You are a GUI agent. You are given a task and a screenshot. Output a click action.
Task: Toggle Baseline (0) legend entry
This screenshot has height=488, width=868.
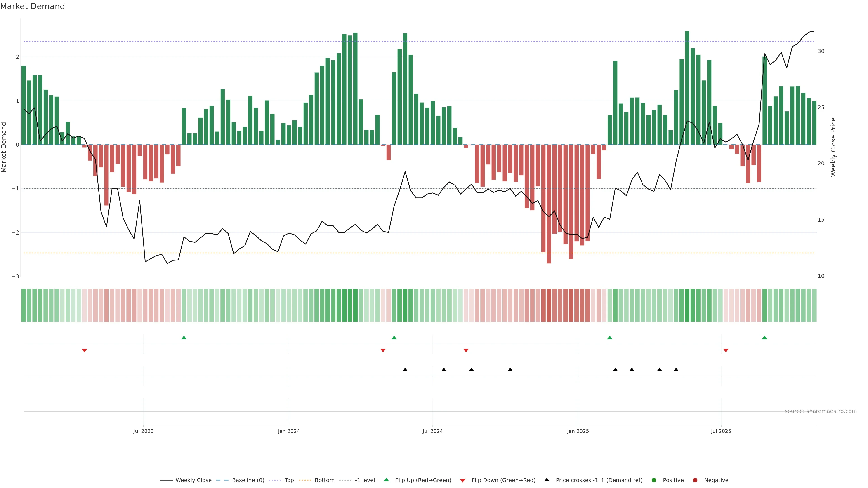(x=248, y=480)
